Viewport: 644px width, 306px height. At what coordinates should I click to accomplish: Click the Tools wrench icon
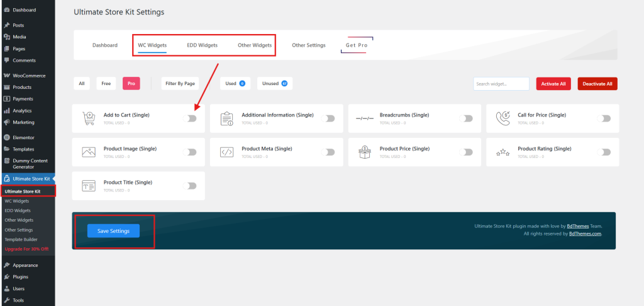pos(6,300)
